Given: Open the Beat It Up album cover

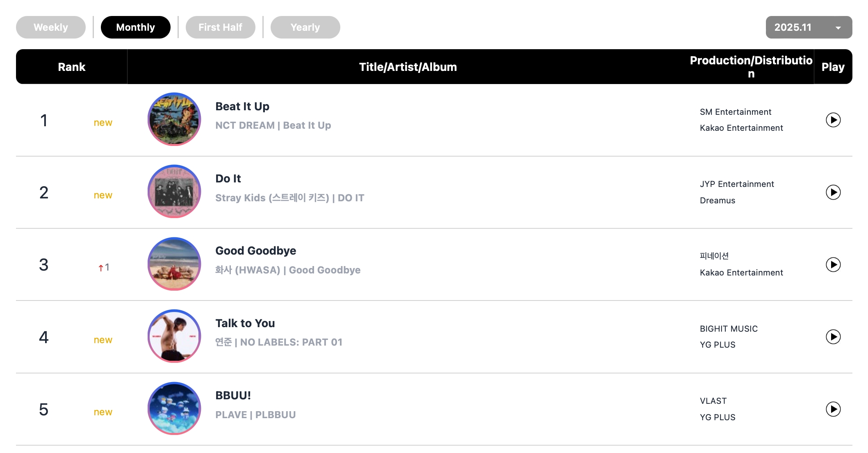Looking at the screenshot, I should [174, 119].
